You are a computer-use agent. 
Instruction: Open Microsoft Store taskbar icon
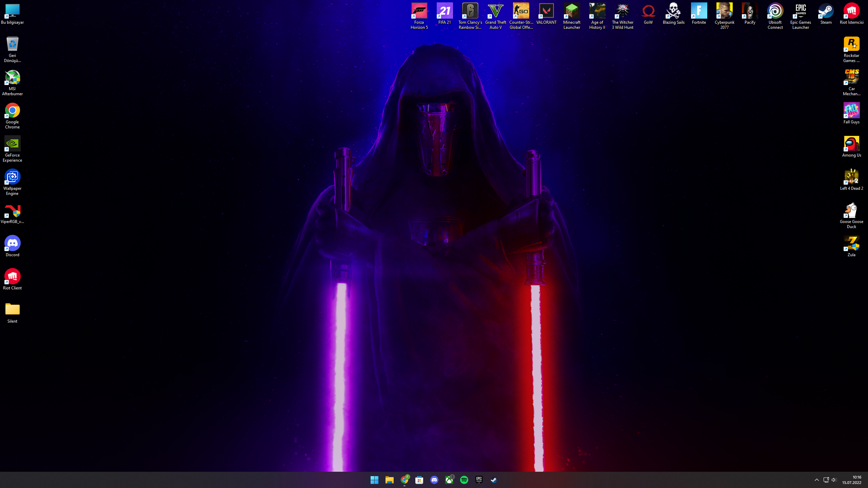[x=419, y=480]
